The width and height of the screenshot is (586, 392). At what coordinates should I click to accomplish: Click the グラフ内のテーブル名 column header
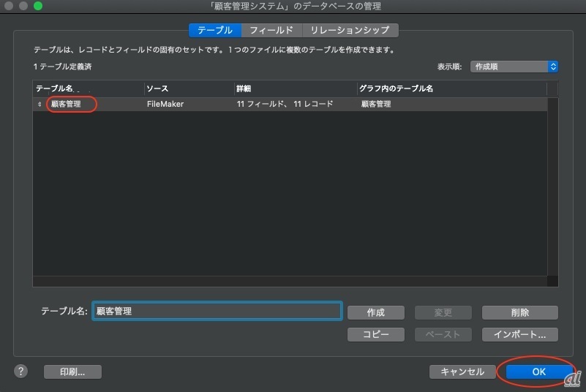pos(451,88)
